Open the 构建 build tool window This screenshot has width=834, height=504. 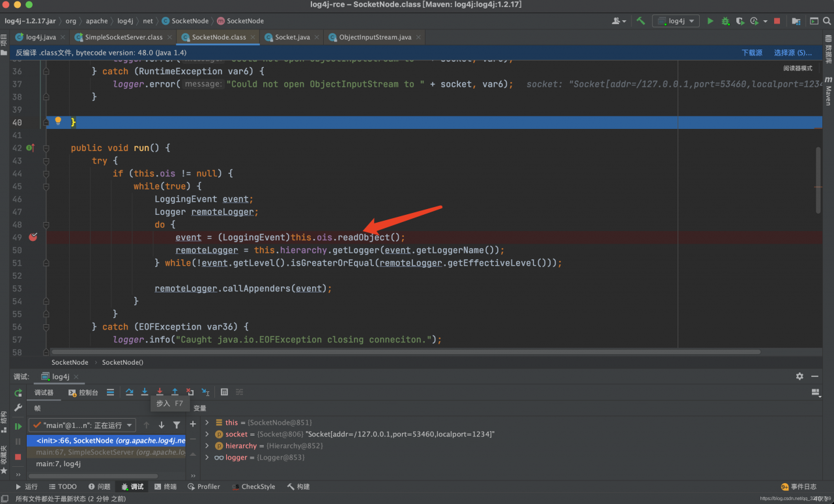tap(298, 486)
